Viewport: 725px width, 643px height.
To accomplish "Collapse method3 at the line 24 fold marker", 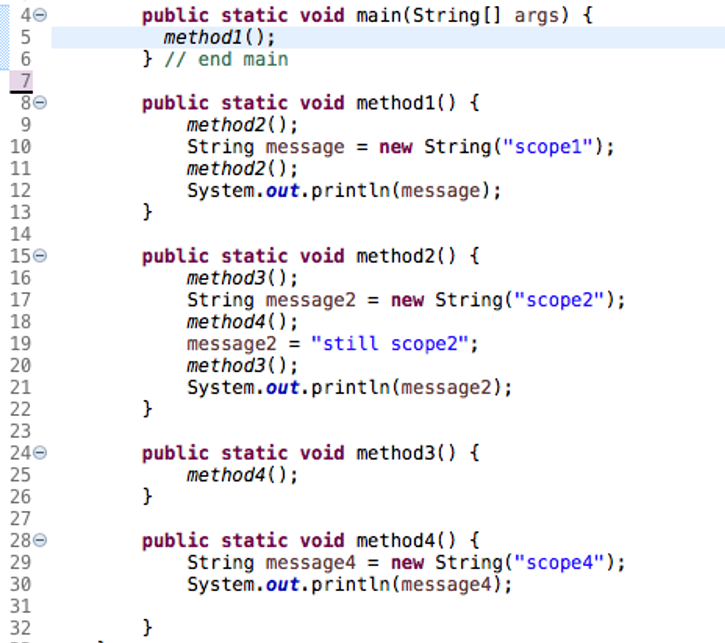I will [x=40, y=453].
